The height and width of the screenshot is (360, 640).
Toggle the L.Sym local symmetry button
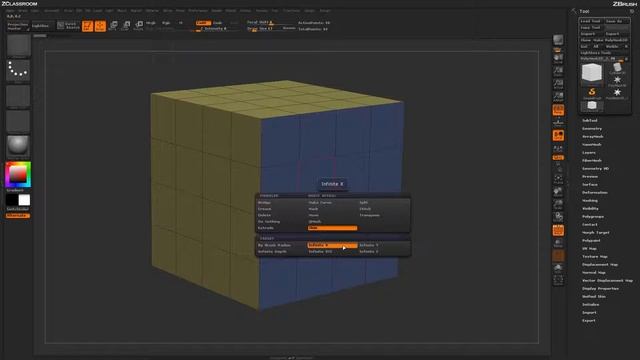(558, 148)
